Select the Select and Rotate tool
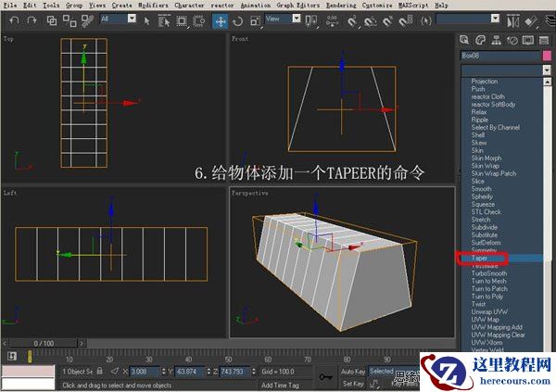This screenshot has height=392, width=556. click(x=237, y=21)
